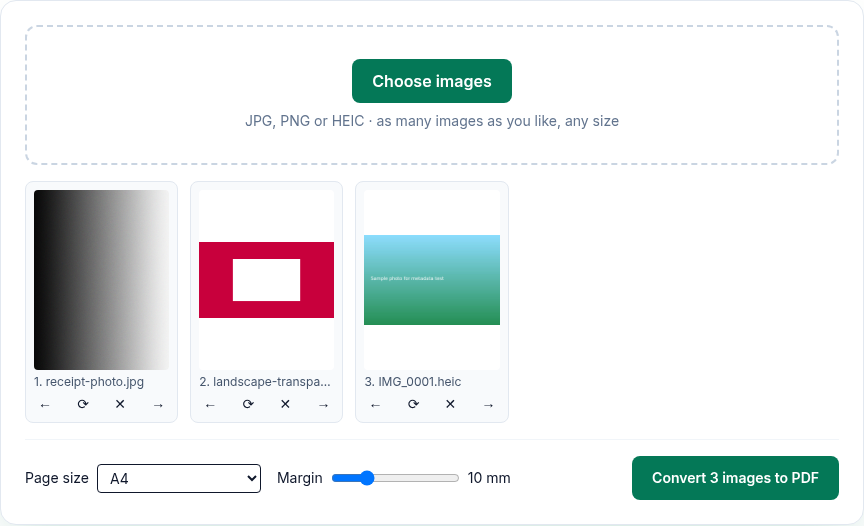Move receipt-photo.jpg right with arrow icon
Viewport: 864px width, 526px height.
(x=158, y=405)
